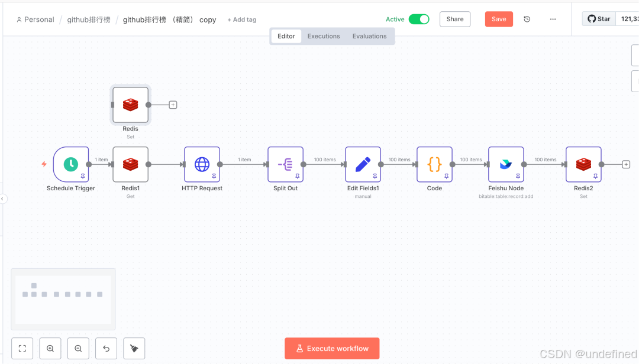Click the canvas minimap
This screenshot has height=364, width=639.
click(x=63, y=299)
